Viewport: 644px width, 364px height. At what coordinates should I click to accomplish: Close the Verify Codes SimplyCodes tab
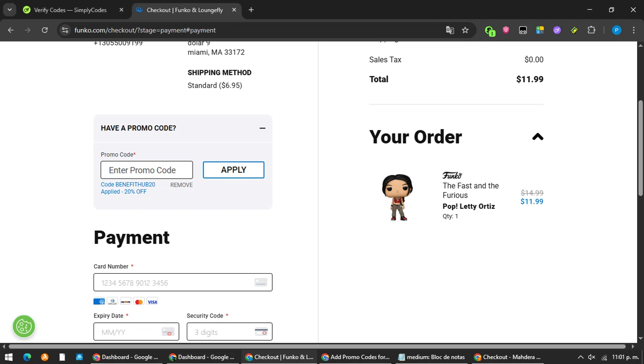[x=122, y=10]
